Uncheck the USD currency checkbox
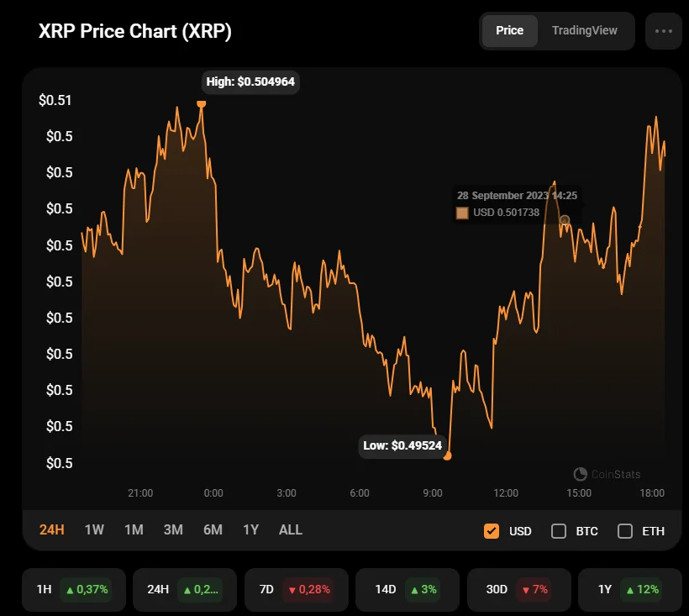This screenshot has height=616, width=689. click(x=492, y=531)
